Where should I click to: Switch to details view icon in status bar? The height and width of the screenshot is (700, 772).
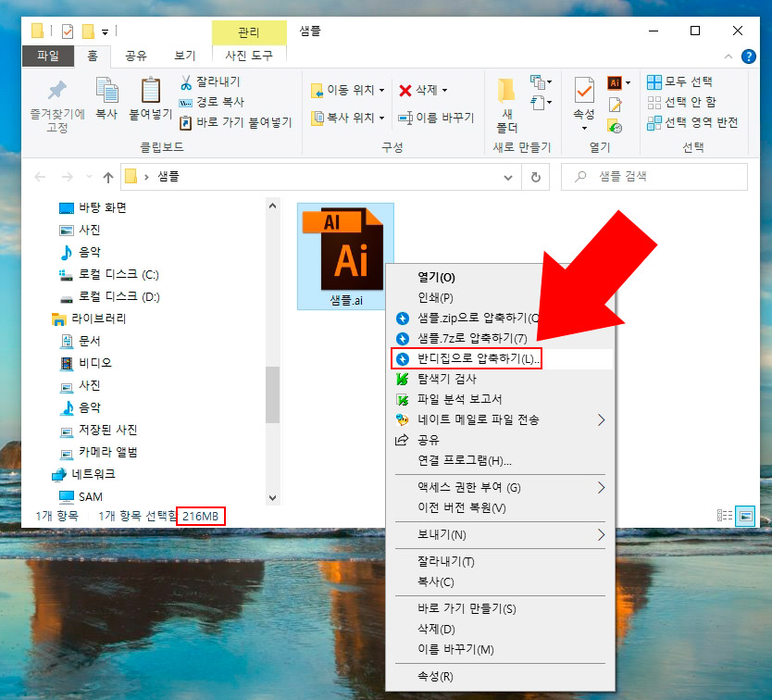point(725,516)
